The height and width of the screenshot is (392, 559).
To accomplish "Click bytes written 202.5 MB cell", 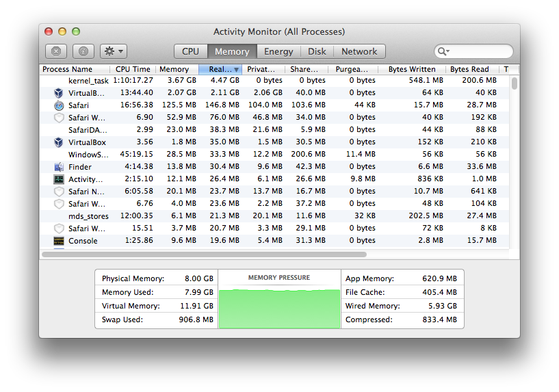I will (x=426, y=215).
